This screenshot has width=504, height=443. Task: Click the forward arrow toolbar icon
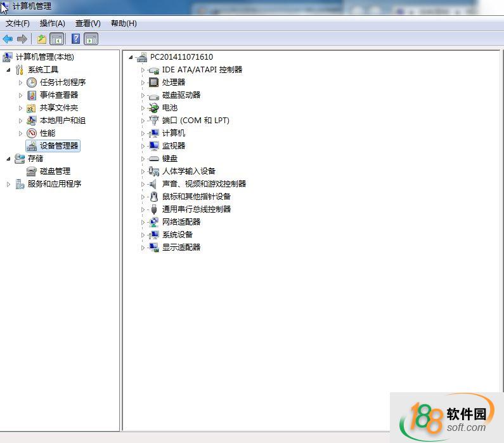[x=22, y=39]
